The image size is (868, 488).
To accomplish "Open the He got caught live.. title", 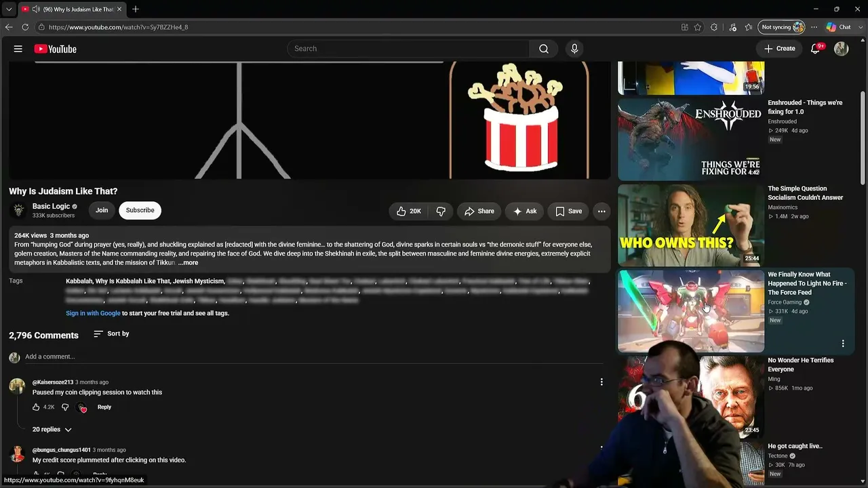I will pyautogui.click(x=795, y=446).
